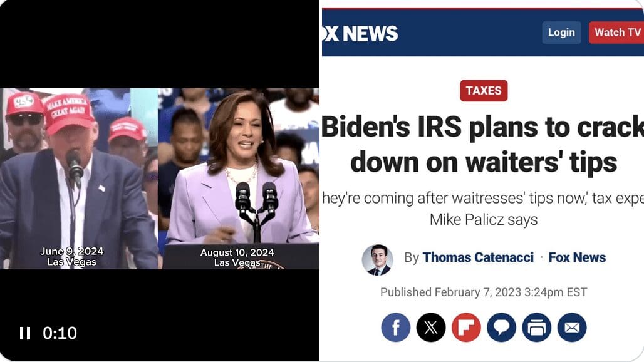
Task: Click the June 9, 2024 video frame
Action: (x=79, y=179)
